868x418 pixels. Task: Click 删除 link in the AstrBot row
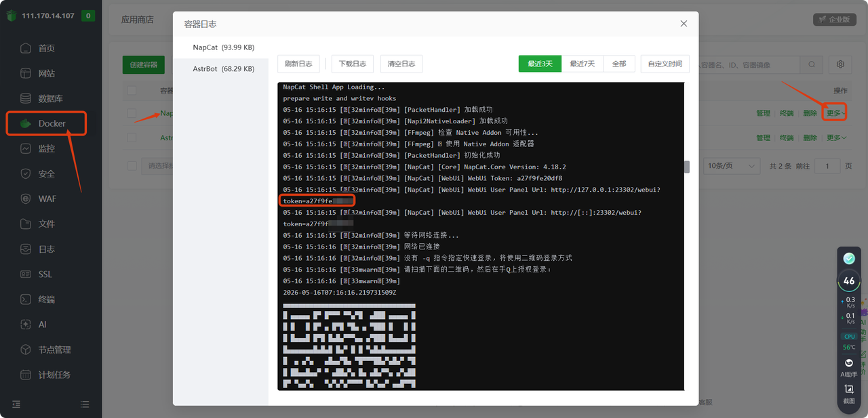pos(810,138)
